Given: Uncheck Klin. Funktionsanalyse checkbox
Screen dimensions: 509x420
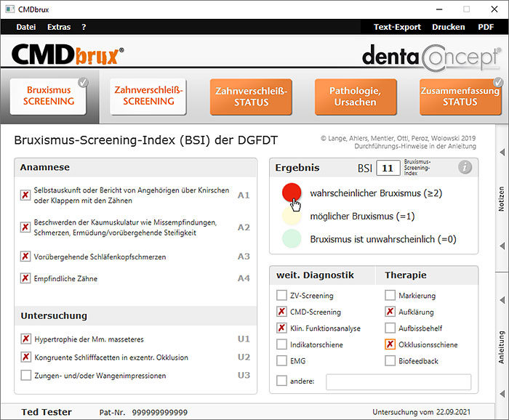Looking at the screenshot, I should [x=281, y=328].
